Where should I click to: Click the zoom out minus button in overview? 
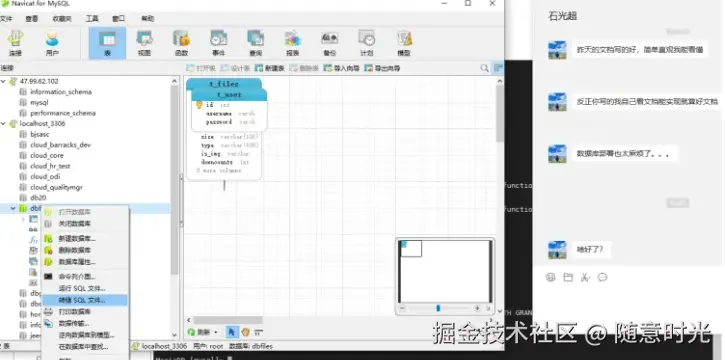click(x=402, y=308)
